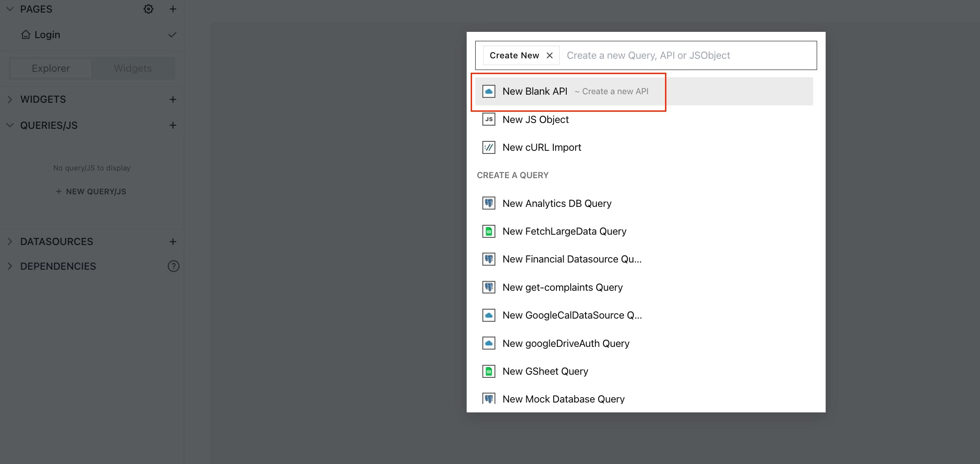Expand the WIDGETS section
This screenshot has height=464, width=980.
click(x=10, y=99)
